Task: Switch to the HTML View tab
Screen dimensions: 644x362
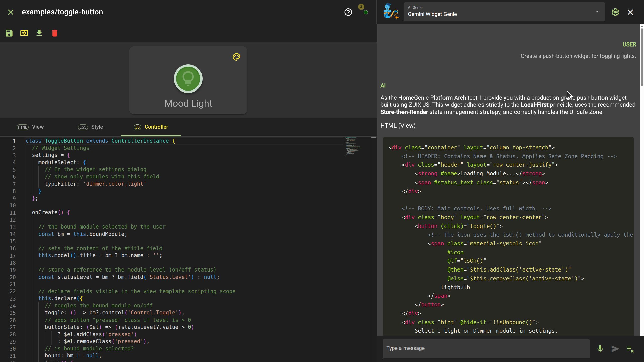Action: (30, 127)
